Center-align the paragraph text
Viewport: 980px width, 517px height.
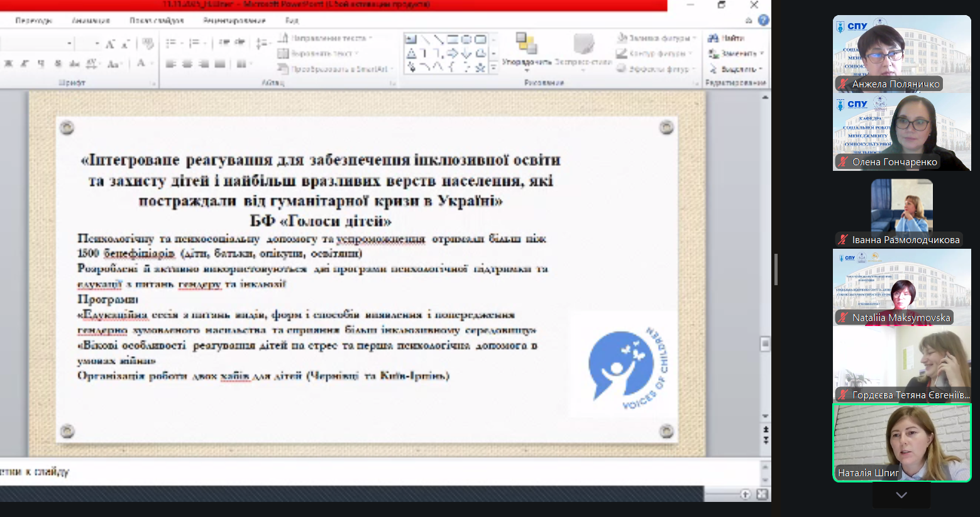(x=187, y=63)
